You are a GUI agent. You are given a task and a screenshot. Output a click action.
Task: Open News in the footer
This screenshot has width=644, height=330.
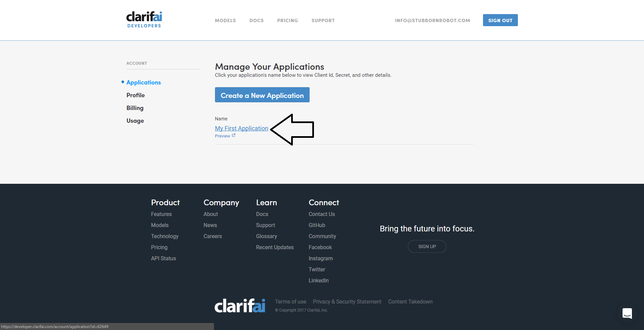click(x=210, y=225)
